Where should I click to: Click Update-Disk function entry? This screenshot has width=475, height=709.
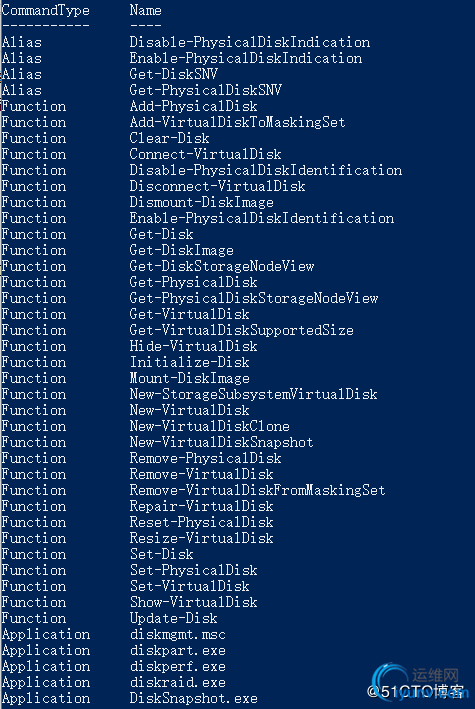tap(174, 618)
